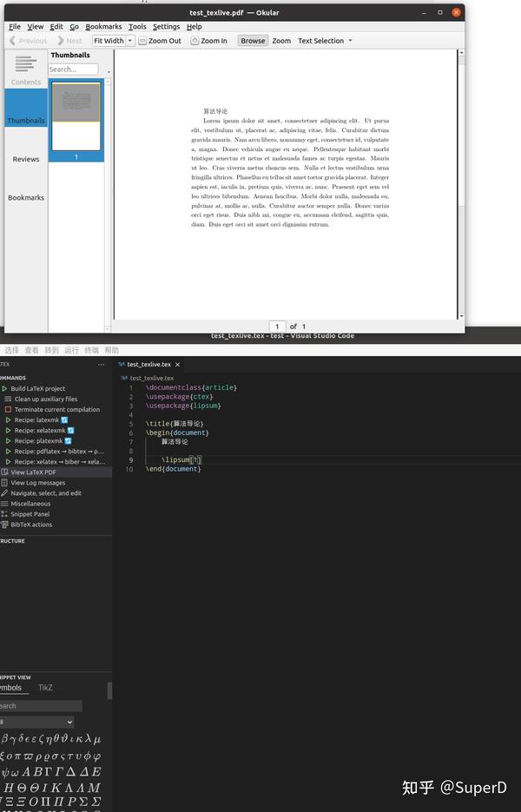Run Recipe: platexmk play icon
Viewport: 521px width, 812px height.
coord(9,440)
